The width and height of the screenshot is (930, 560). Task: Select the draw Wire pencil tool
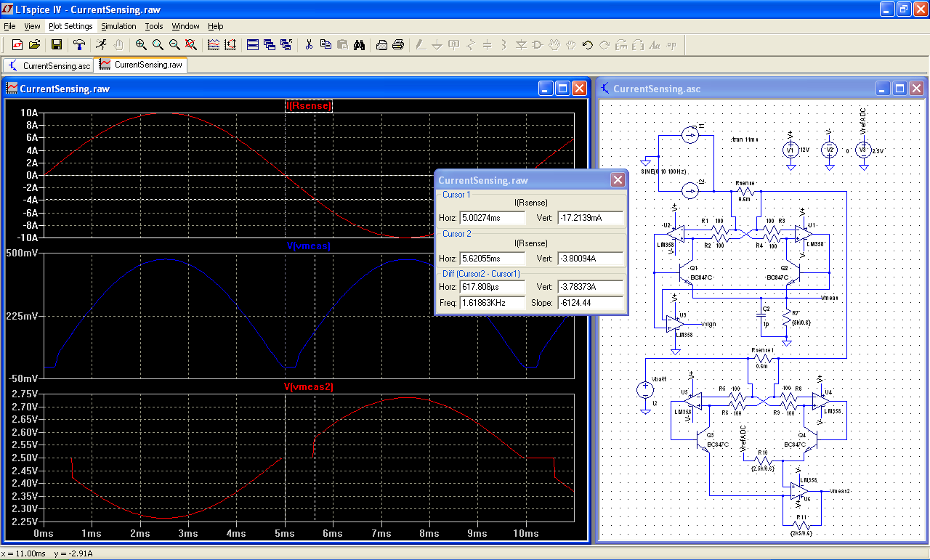click(421, 45)
